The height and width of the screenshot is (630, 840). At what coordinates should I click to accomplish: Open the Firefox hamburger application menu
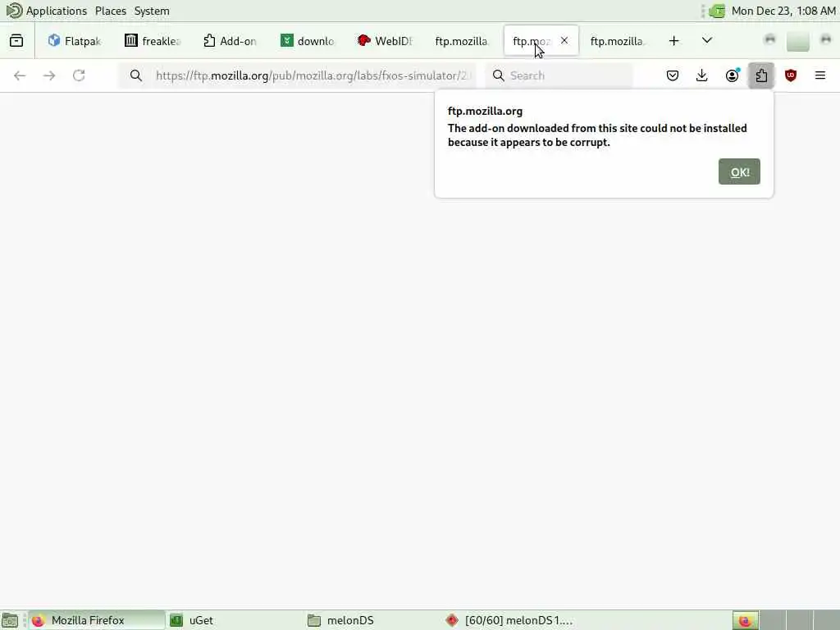click(820, 75)
